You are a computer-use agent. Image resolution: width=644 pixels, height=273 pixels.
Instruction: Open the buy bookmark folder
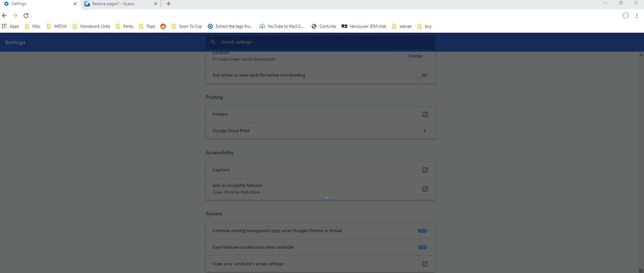click(425, 26)
